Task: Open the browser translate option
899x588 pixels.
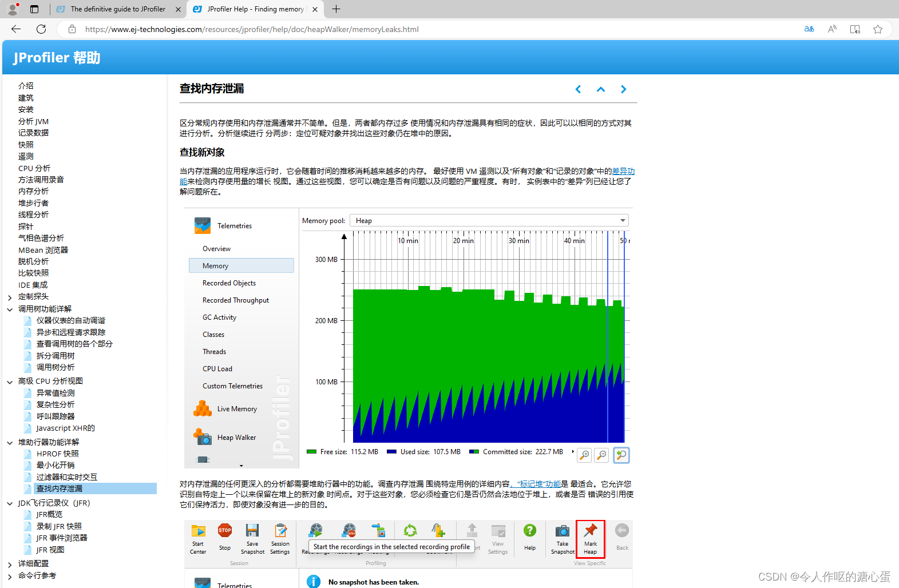Action: (x=809, y=29)
